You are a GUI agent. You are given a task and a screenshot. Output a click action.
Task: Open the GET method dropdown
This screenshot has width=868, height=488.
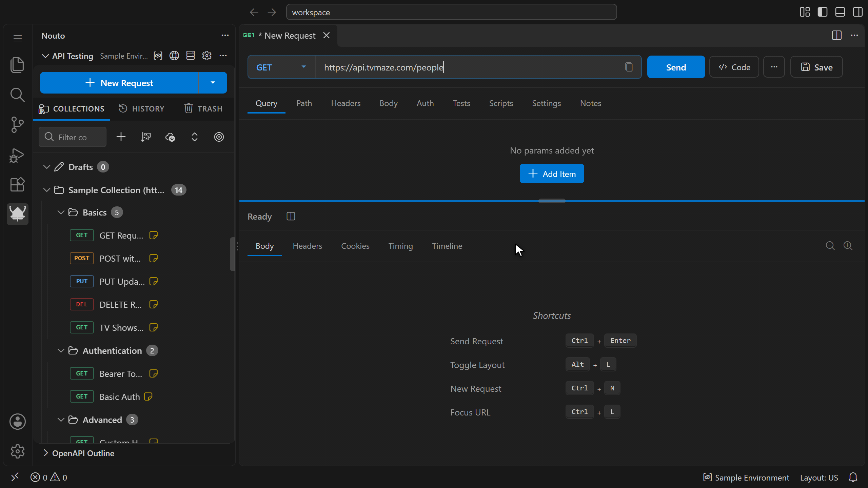281,67
